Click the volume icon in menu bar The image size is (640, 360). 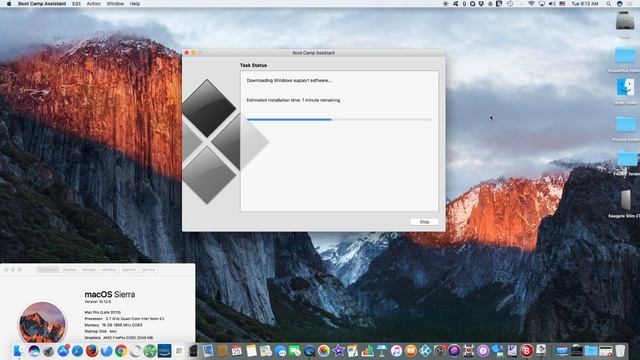(552, 4)
